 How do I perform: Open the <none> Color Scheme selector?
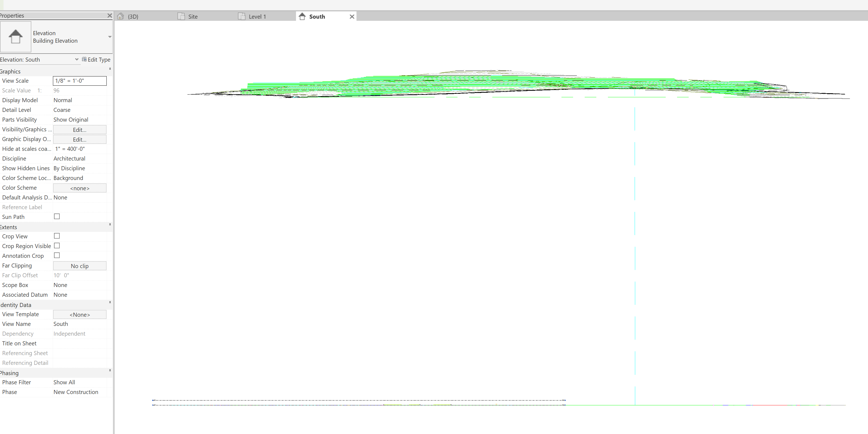coord(79,188)
